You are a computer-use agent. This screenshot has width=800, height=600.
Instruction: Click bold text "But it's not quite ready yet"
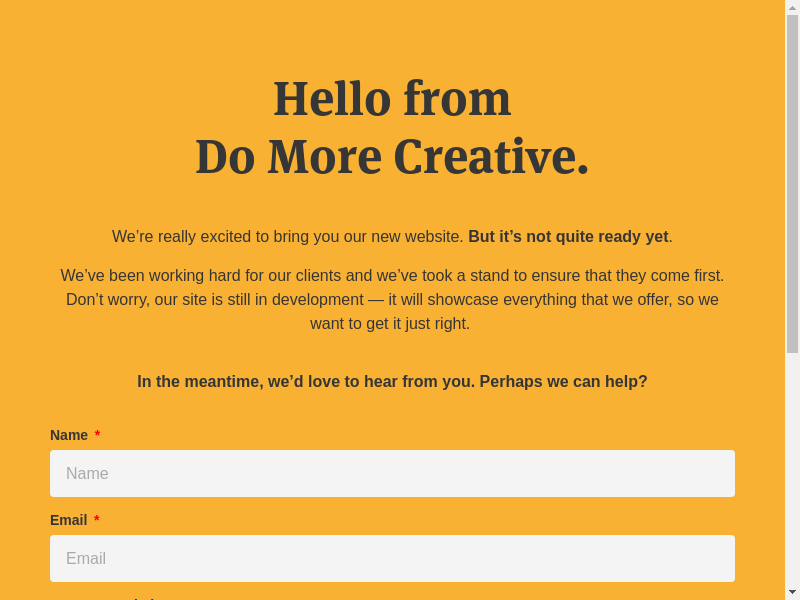coord(568,237)
